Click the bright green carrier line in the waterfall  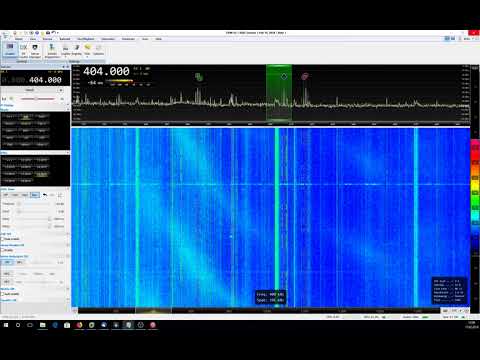point(277,217)
